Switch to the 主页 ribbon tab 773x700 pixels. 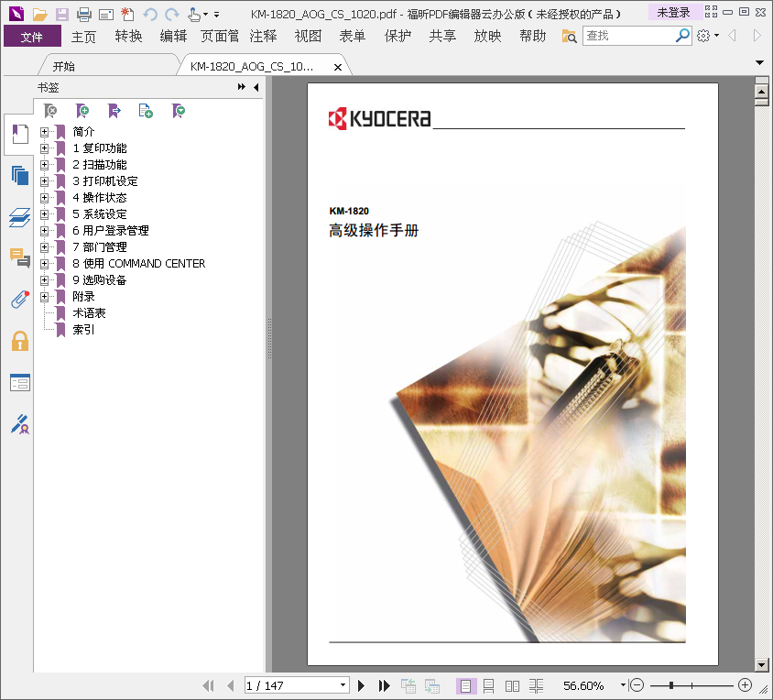click(x=83, y=37)
